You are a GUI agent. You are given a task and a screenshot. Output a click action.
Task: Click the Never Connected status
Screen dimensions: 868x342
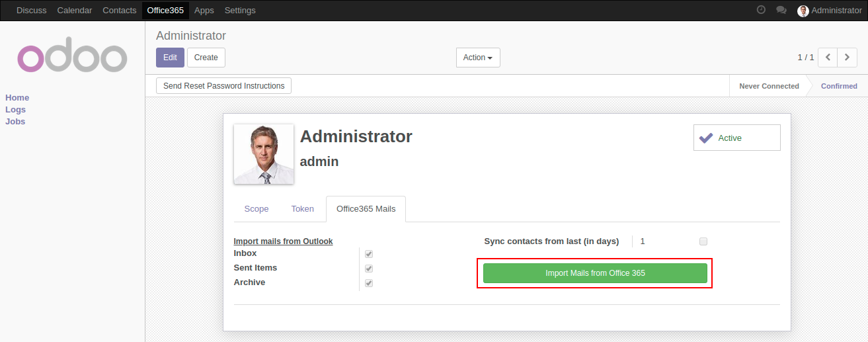(x=769, y=86)
